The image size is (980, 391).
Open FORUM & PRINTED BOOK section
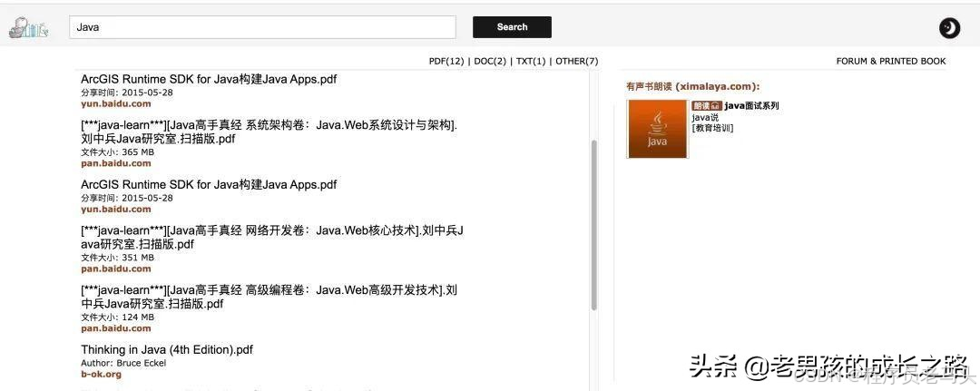(891, 61)
